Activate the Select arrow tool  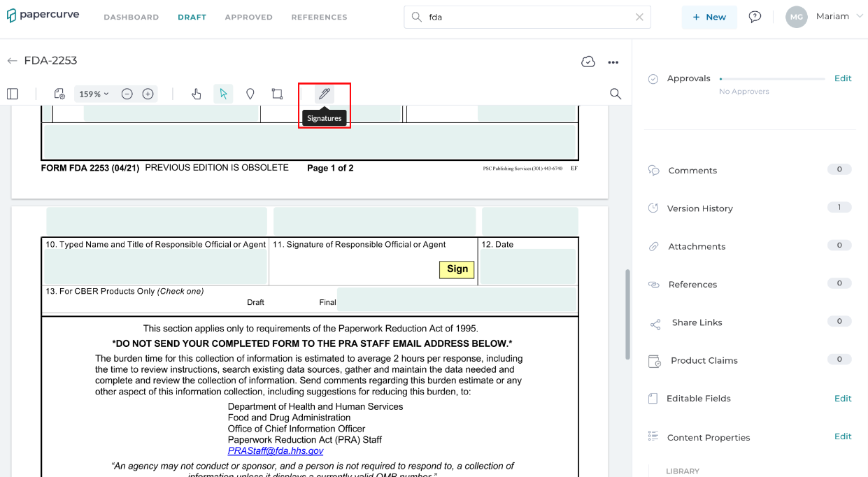pos(223,94)
